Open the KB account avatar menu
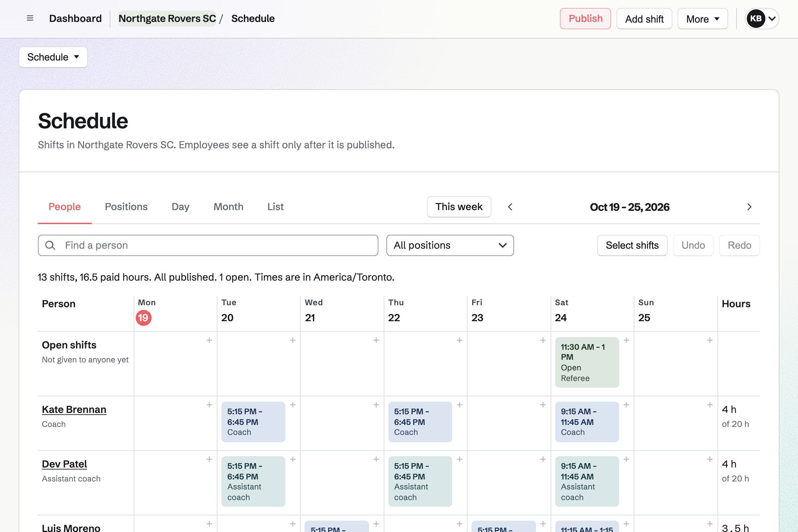Image resolution: width=798 pixels, height=532 pixels. pos(762,18)
